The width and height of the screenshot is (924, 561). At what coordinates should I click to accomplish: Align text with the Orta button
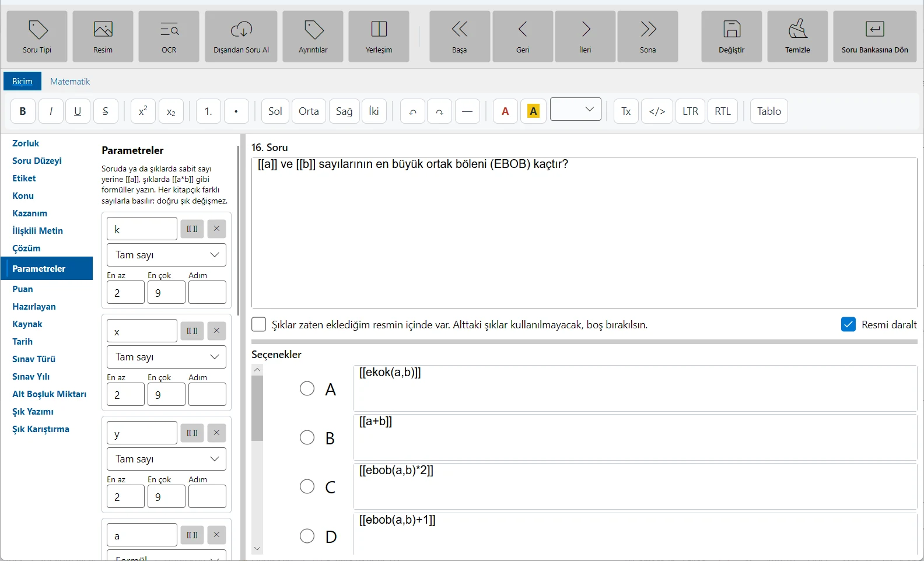coord(309,111)
